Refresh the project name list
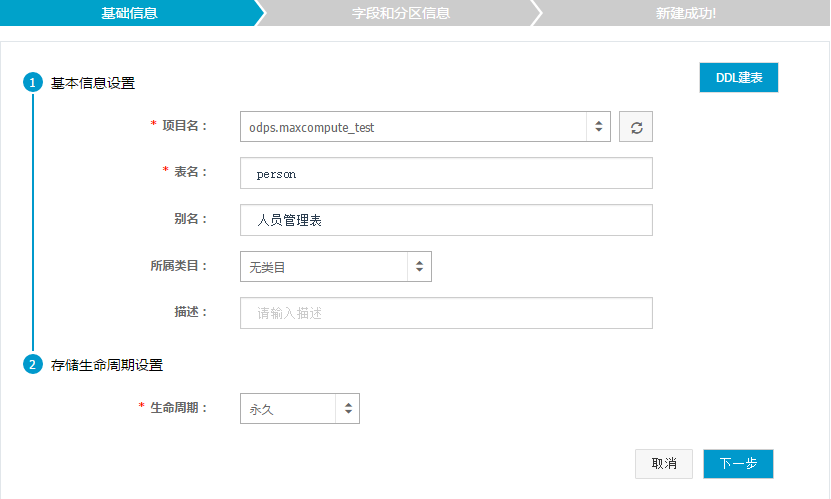 pos(635,127)
